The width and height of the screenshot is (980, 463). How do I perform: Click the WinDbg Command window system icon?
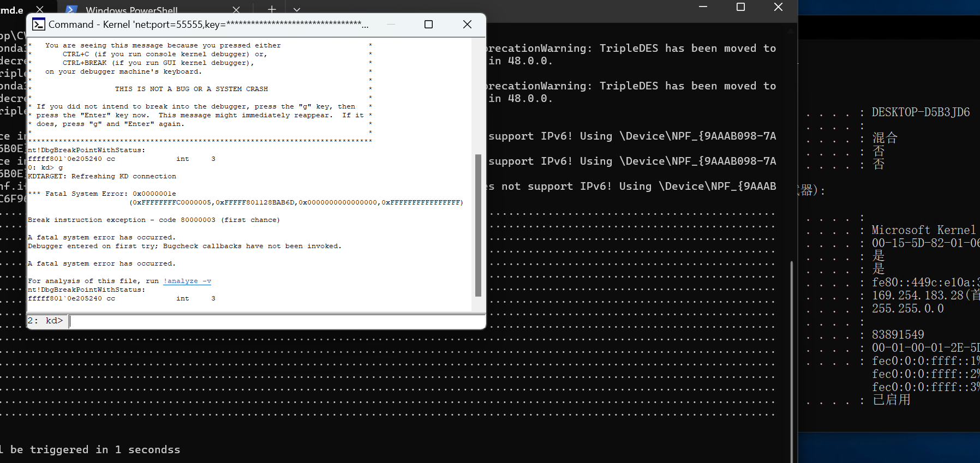click(x=39, y=25)
